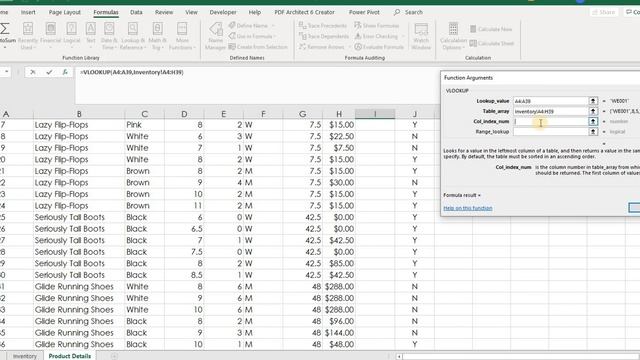The height and width of the screenshot is (360, 640).
Task: Select the cell showing $22.50
Action: [x=339, y=136]
